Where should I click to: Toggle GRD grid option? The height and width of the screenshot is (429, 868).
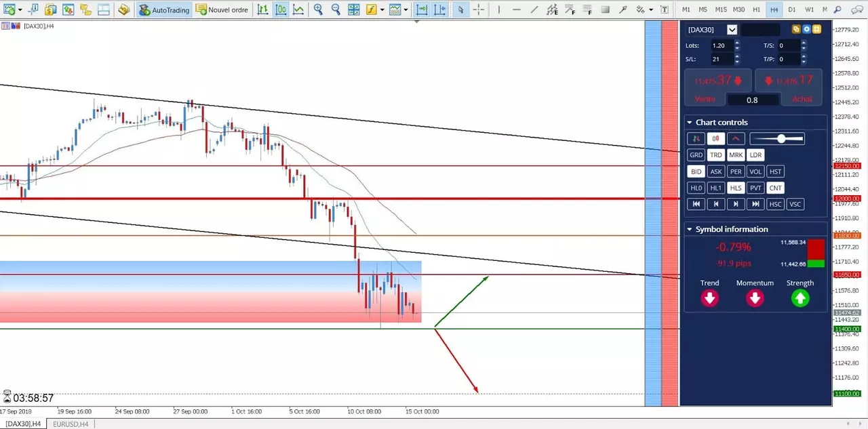point(696,155)
